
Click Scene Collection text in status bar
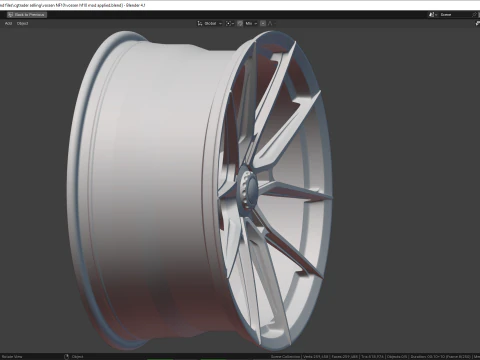(285, 357)
